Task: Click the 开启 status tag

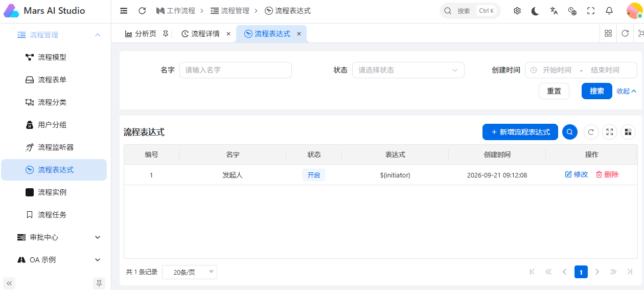Action: pyautogui.click(x=314, y=175)
